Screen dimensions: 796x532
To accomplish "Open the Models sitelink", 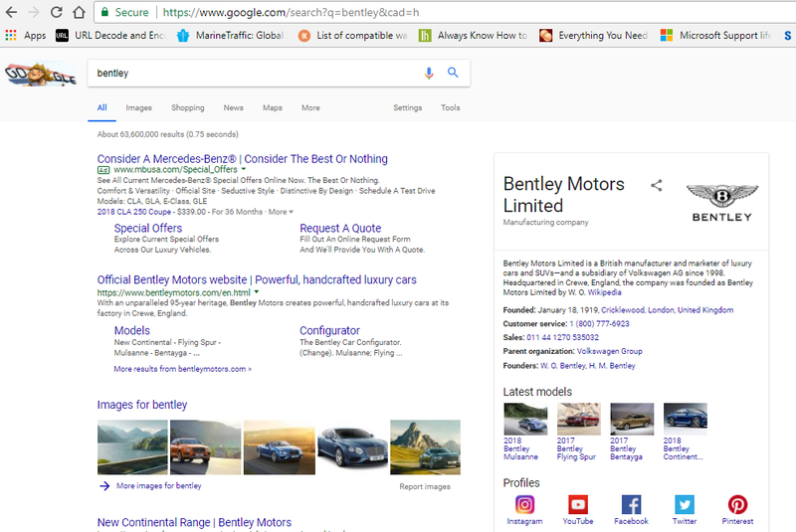I will tap(132, 330).
